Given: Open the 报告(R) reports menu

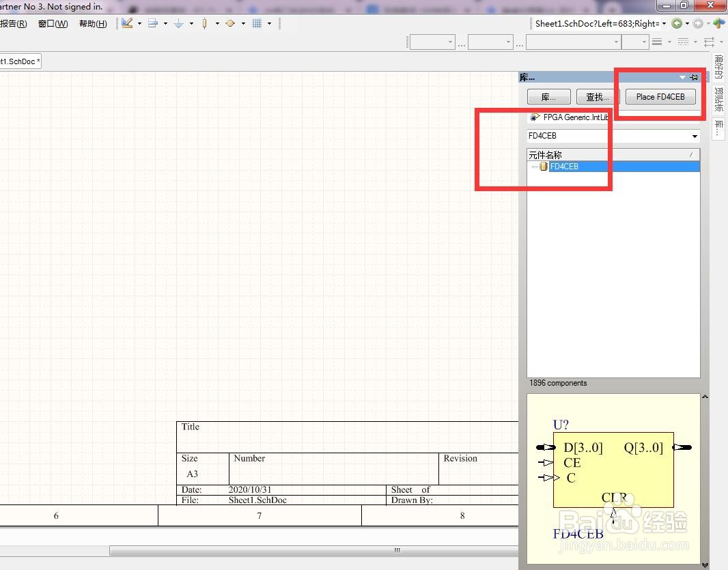Looking at the screenshot, I should coord(14,24).
